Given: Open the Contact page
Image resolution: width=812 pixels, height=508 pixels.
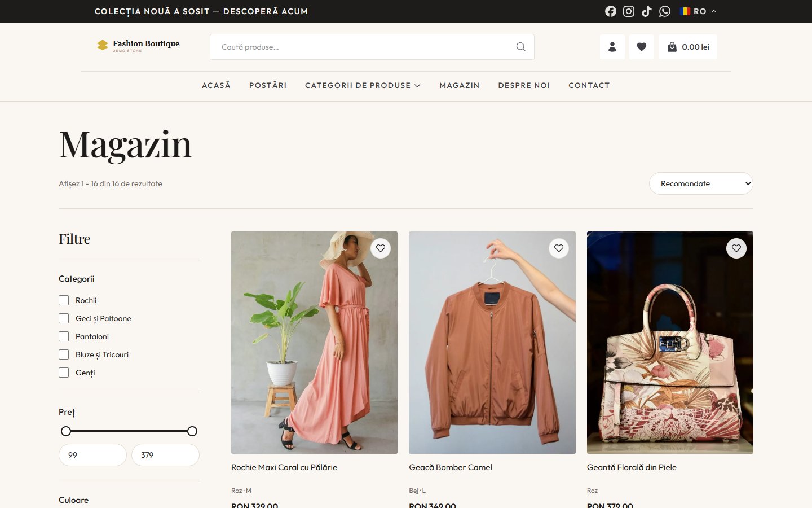Looking at the screenshot, I should [589, 85].
